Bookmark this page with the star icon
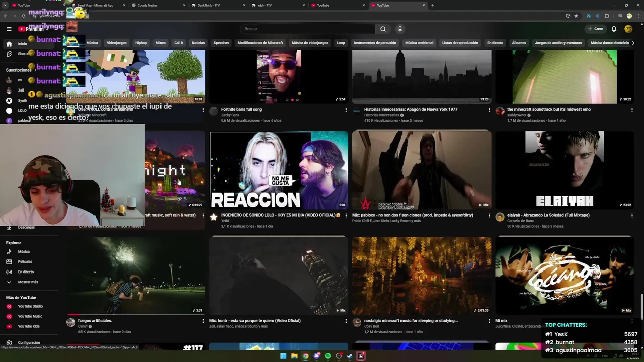The image size is (644, 362). tap(576, 16)
